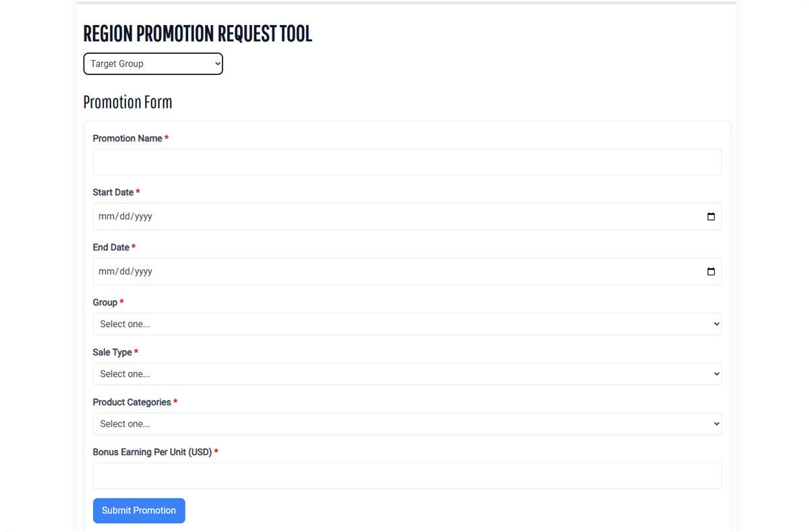Image resolution: width=809 pixels, height=532 pixels.
Task: Click the End Date mm/dd/yyyy text
Action: (x=125, y=272)
